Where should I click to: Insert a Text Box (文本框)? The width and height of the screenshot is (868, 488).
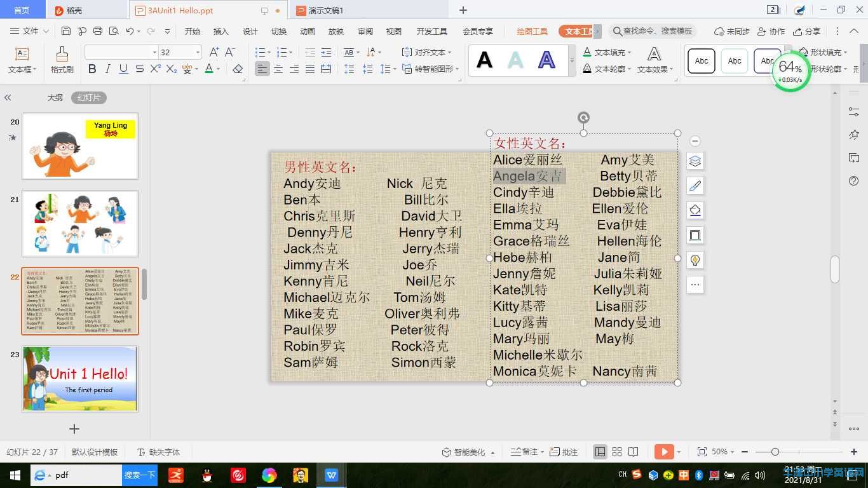pos(22,60)
